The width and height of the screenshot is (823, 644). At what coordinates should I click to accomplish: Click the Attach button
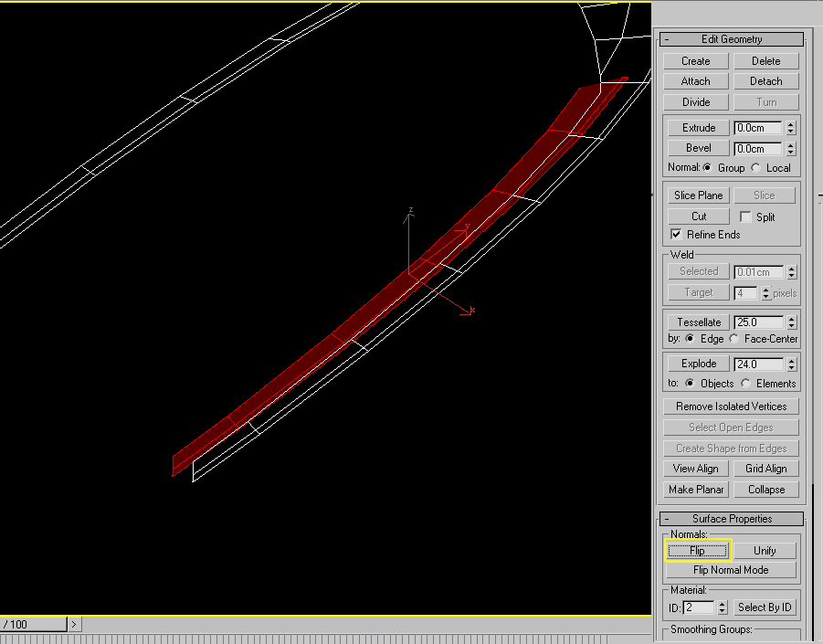pyautogui.click(x=695, y=81)
